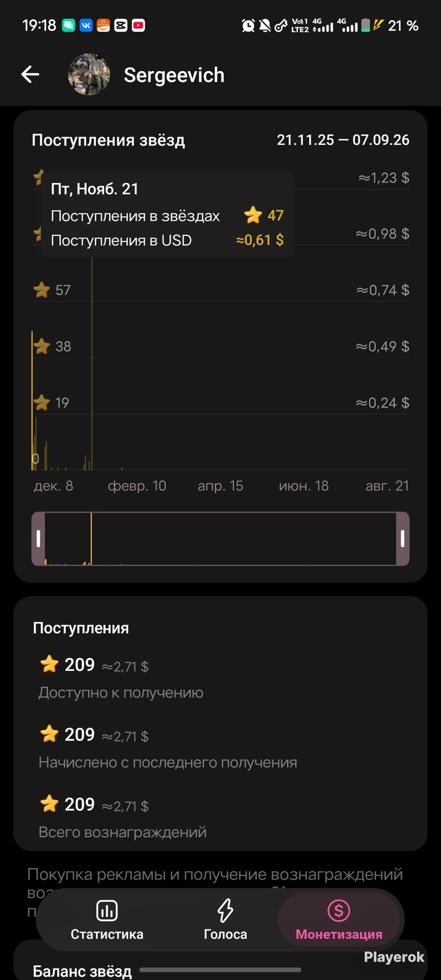Viewport: 441px width, 980px height.
Task: Tap the Монетизация dollar icon
Action: pyautogui.click(x=339, y=911)
